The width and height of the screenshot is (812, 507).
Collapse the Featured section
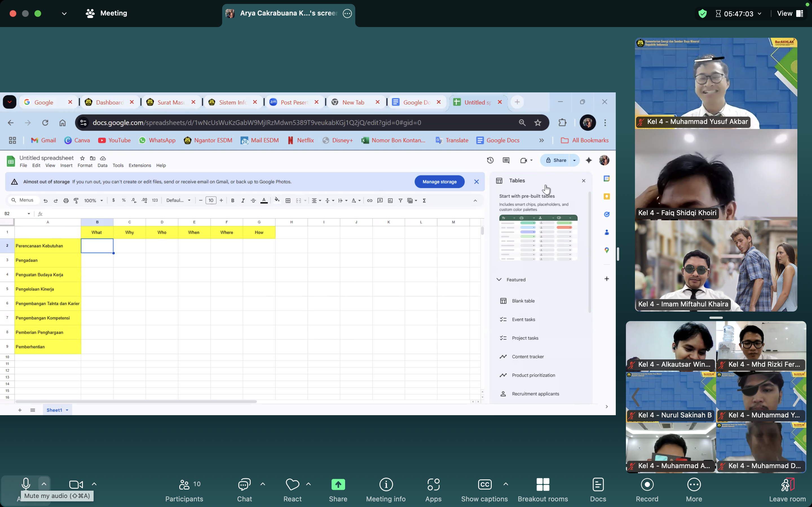point(499,279)
